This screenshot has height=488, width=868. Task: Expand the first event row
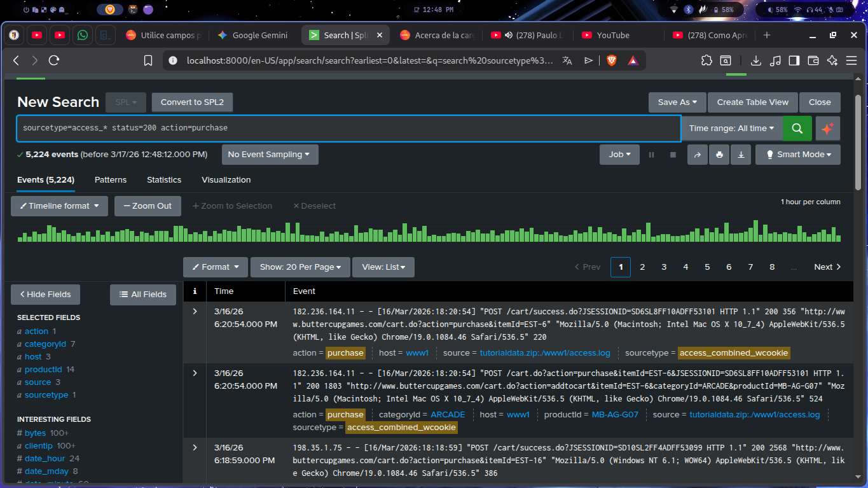coord(195,312)
